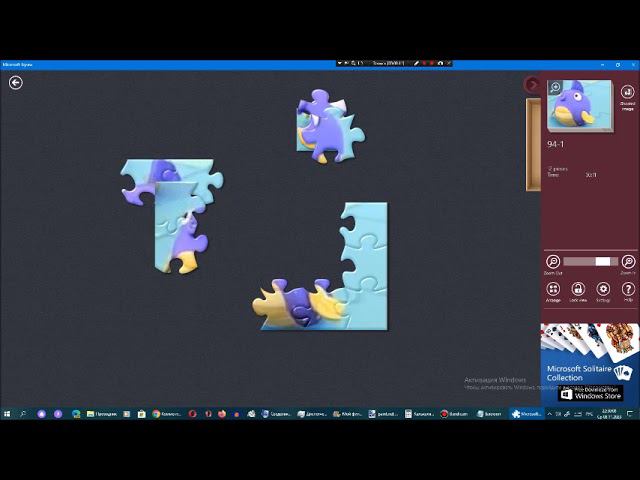
Task: Expand the recorder toolbar dropdown arrow
Action: coord(339,63)
